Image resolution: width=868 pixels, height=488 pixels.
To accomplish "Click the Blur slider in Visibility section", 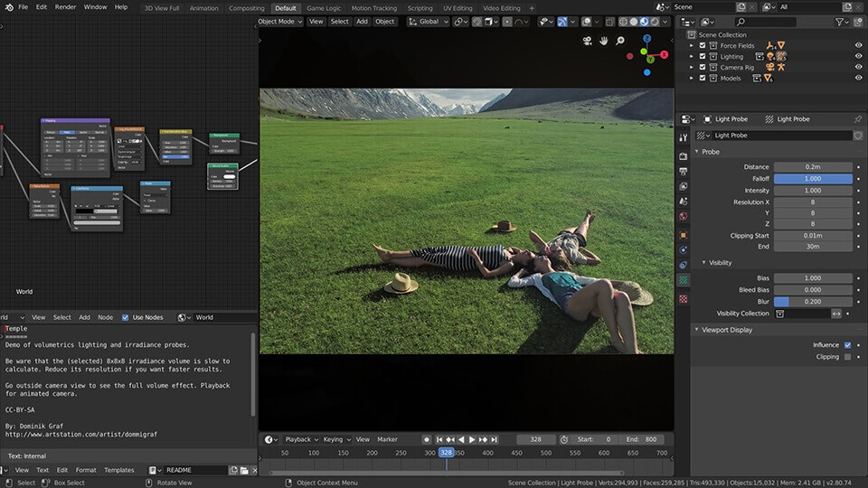I will coord(812,301).
